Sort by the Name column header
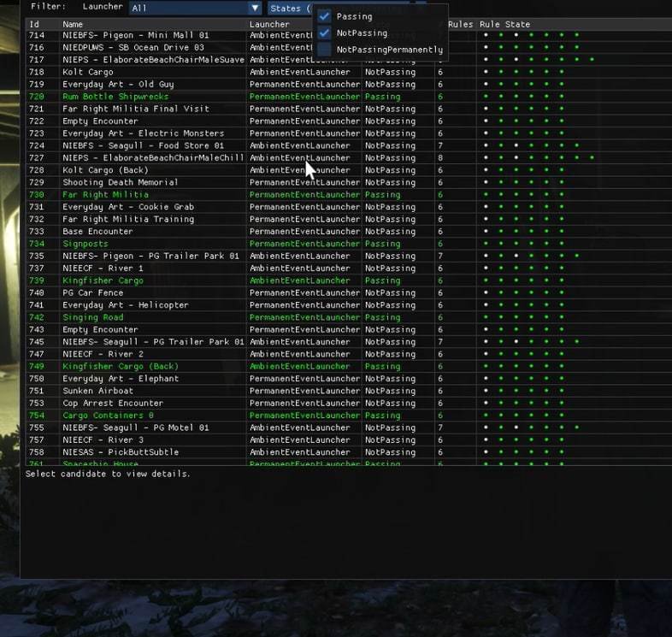Image resolution: width=672 pixels, height=637 pixels. [73, 25]
